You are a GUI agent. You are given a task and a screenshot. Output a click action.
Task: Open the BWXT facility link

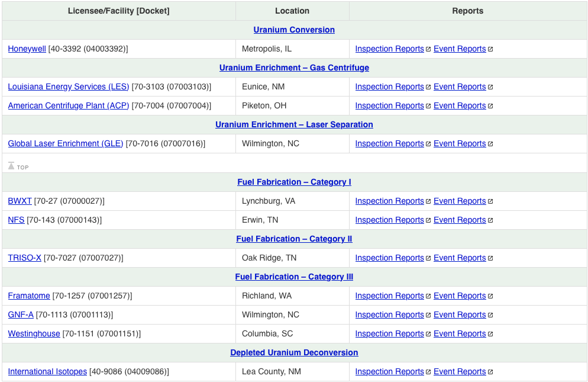pos(20,201)
